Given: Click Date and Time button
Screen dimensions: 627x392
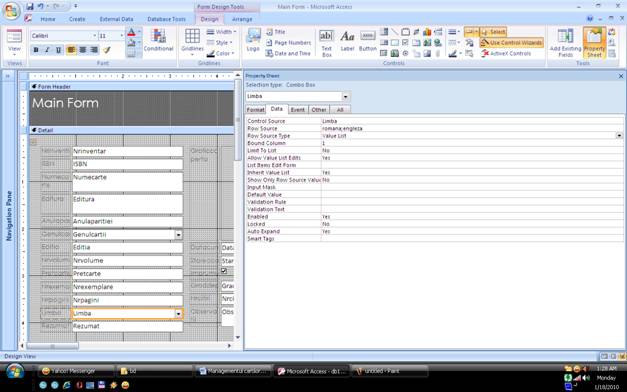Looking at the screenshot, I should pos(288,53).
